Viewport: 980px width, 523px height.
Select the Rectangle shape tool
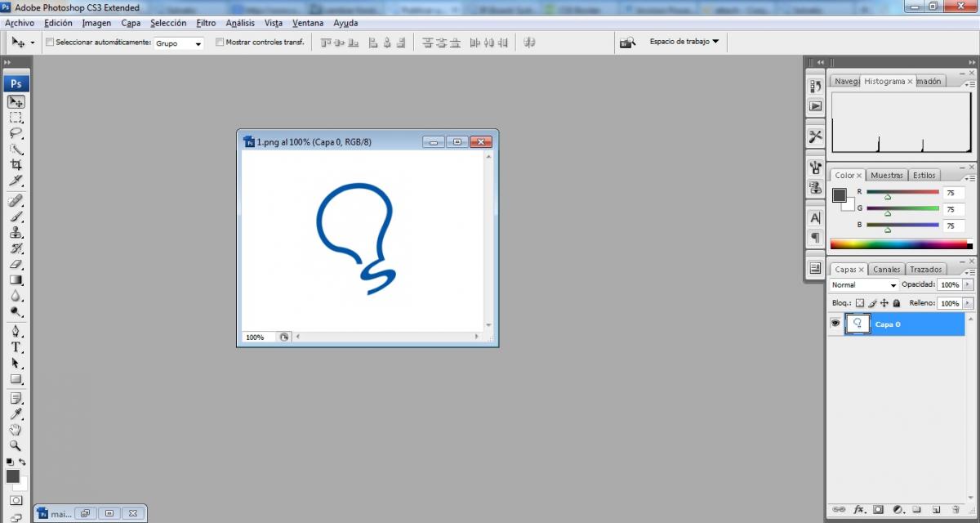click(16, 379)
